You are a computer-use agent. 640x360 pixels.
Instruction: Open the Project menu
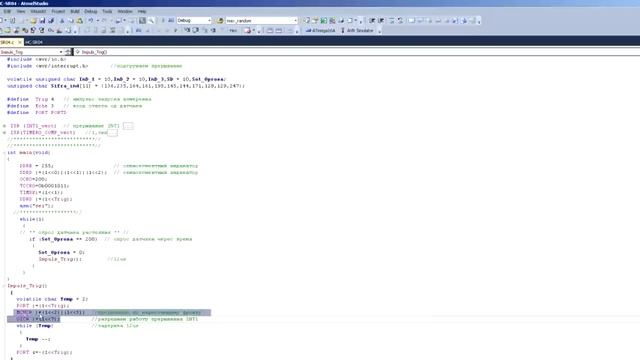[58, 11]
